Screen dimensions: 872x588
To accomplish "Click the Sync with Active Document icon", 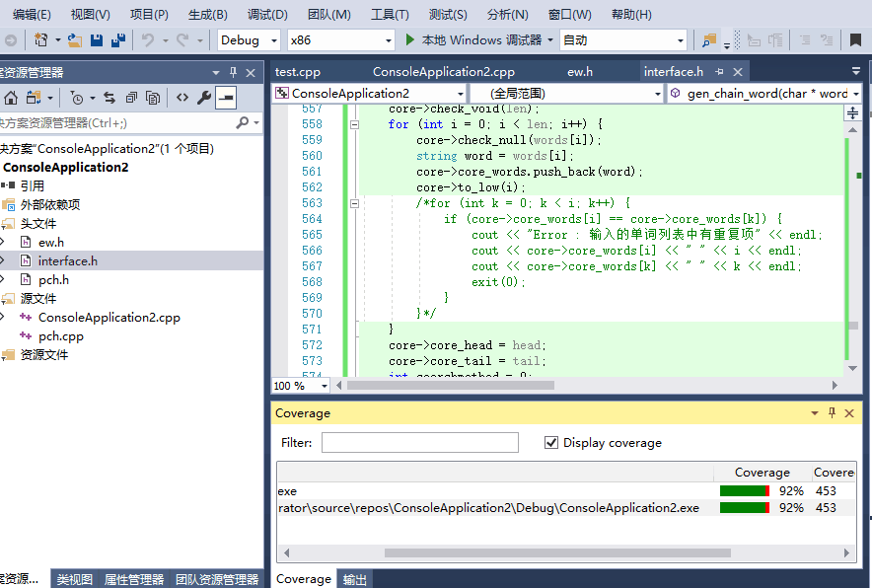I will (109, 98).
